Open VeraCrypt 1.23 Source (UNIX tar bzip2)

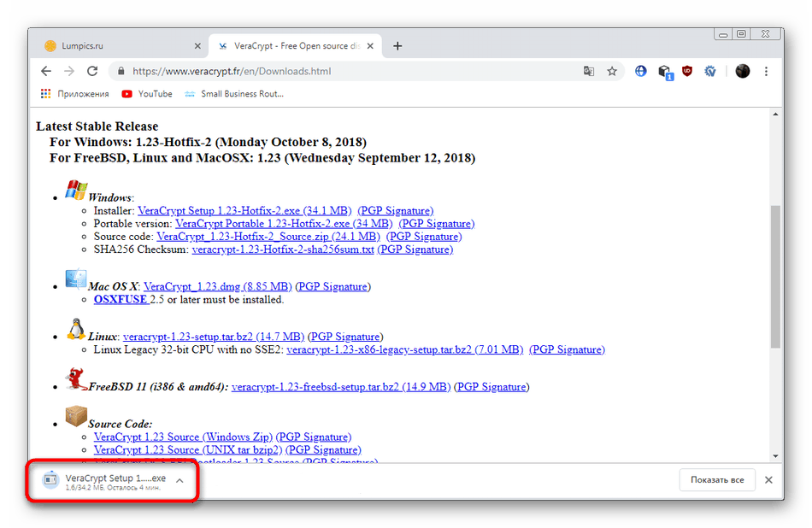[x=188, y=450]
